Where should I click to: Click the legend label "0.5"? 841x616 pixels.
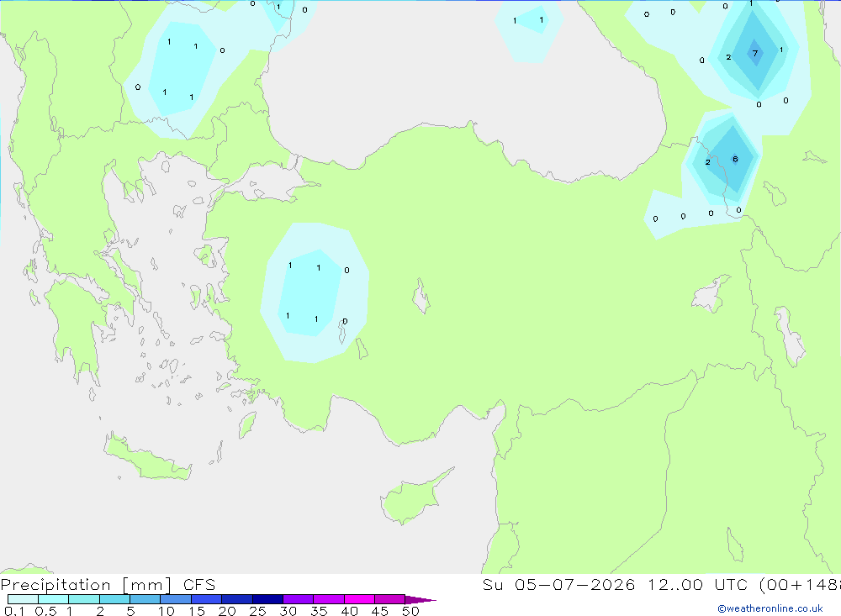pos(45,611)
